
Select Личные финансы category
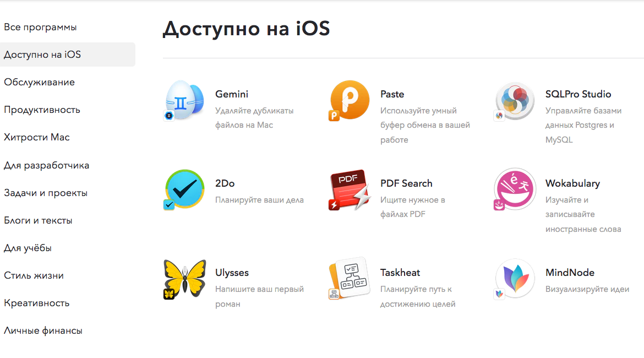43,330
